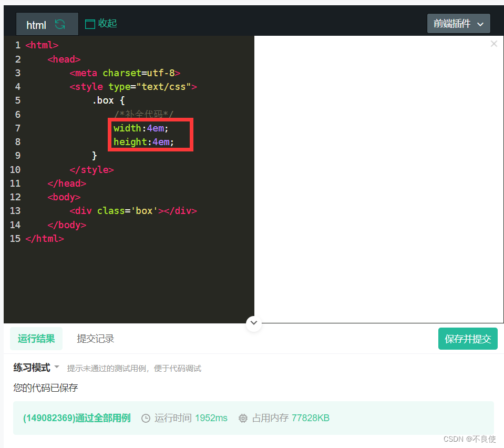Click the 您的代码已保存 message
Viewport: 504px width, 448px height.
tap(46, 388)
